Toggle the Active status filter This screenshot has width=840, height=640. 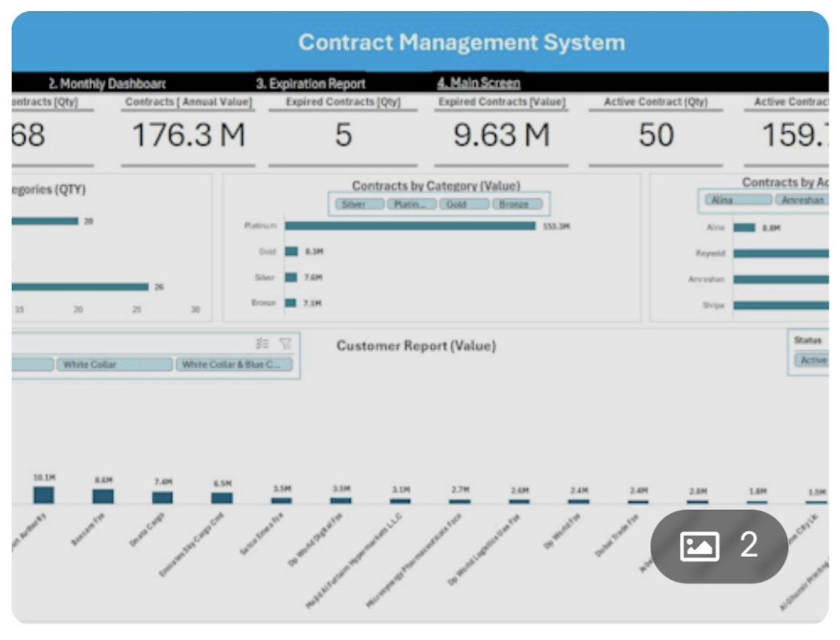pyautogui.click(x=811, y=360)
